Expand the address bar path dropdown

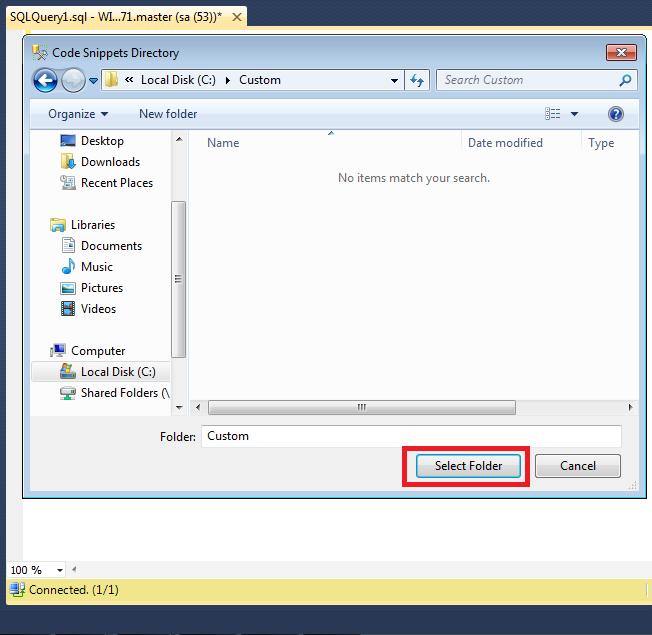395,80
